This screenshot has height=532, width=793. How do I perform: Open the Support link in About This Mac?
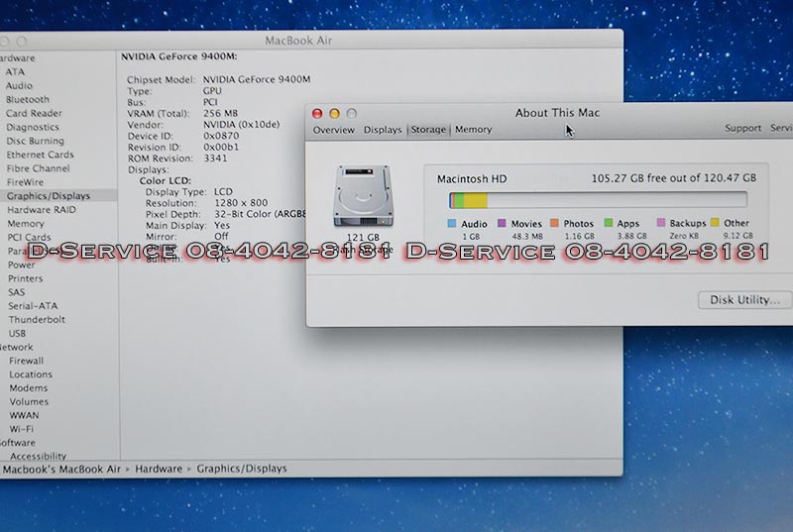[x=742, y=129]
